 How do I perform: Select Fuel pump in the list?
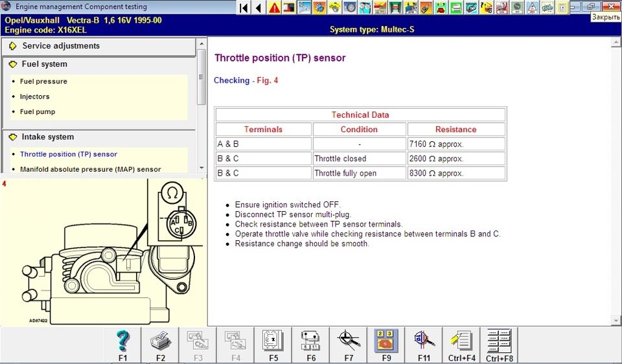[x=38, y=112]
